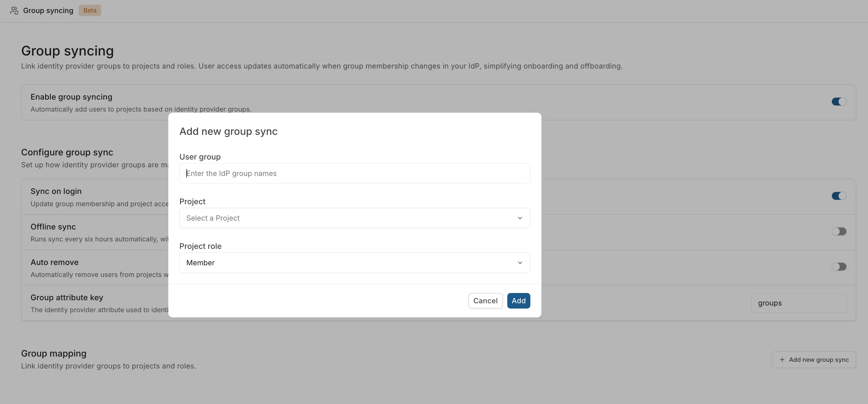868x404 pixels.
Task: Click the Beta badge next to Group syncing
Action: tap(89, 11)
